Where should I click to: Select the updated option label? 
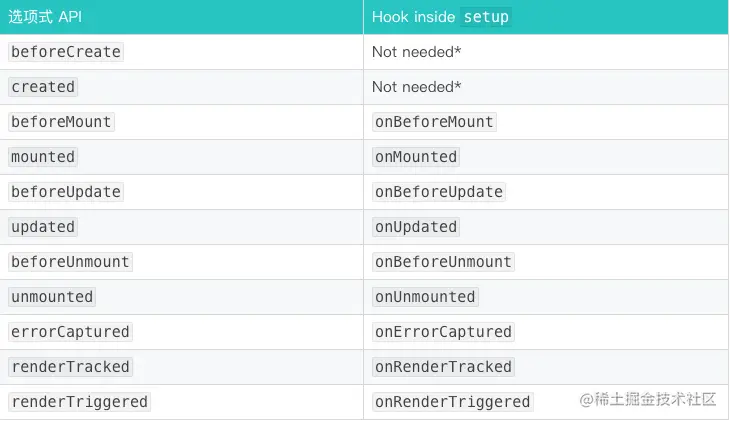[x=43, y=227]
